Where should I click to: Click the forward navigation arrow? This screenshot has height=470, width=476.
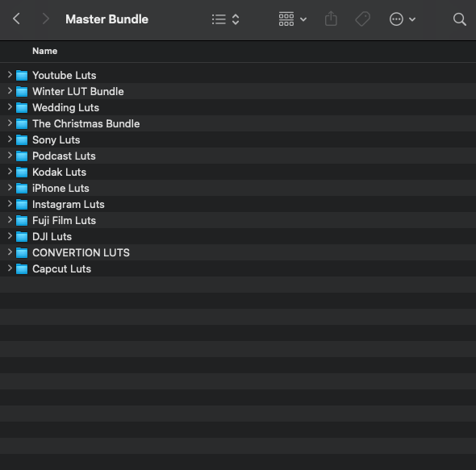45,19
